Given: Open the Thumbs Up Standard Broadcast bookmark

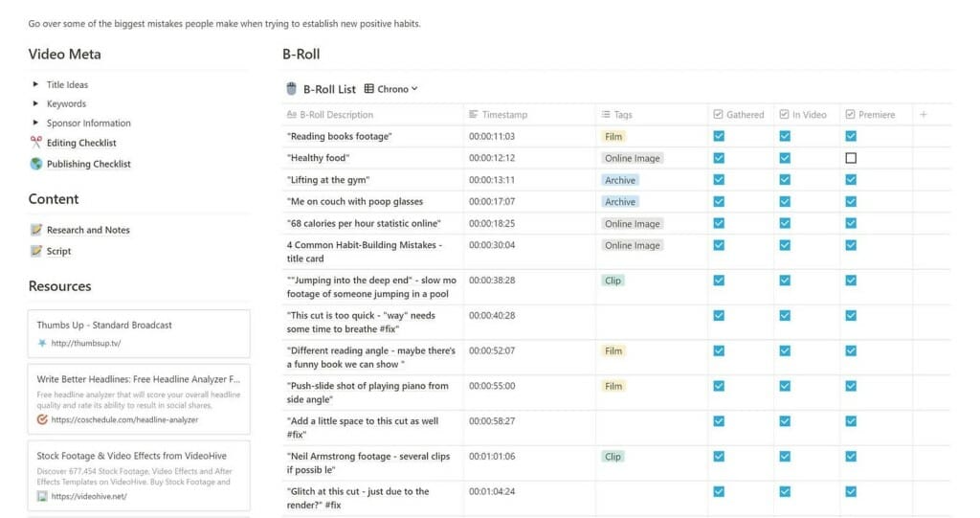Looking at the screenshot, I should click(x=139, y=333).
